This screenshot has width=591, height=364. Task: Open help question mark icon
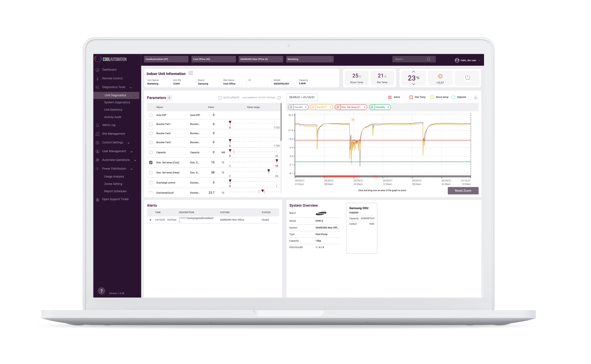point(101,291)
